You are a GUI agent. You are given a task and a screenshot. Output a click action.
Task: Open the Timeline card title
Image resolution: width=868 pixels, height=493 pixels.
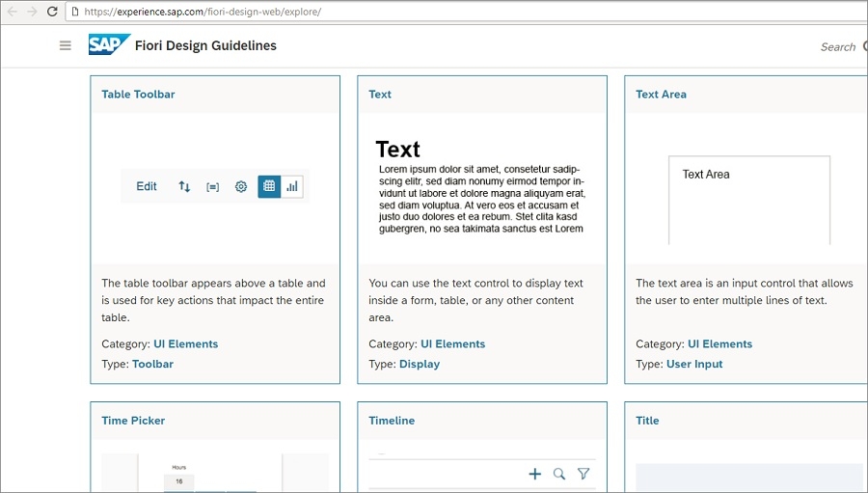(392, 421)
